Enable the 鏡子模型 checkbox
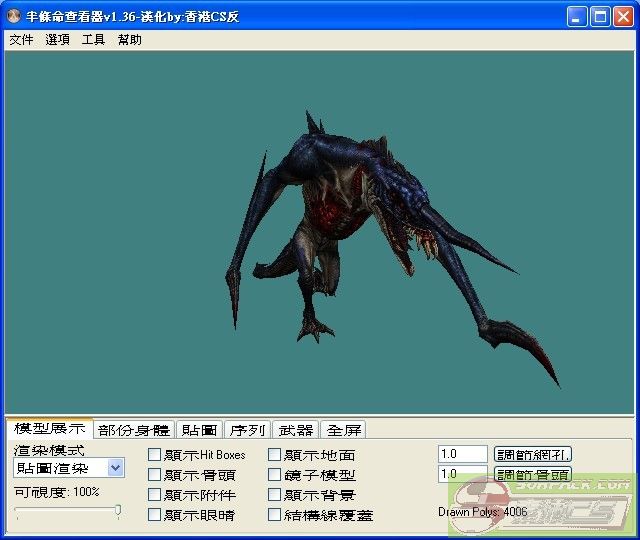 point(275,475)
